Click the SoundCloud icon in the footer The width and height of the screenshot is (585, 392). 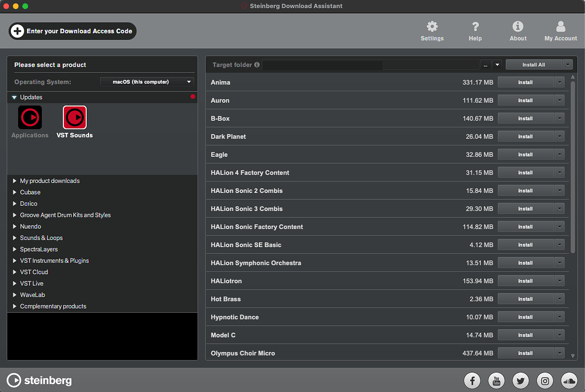pos(569,381)
